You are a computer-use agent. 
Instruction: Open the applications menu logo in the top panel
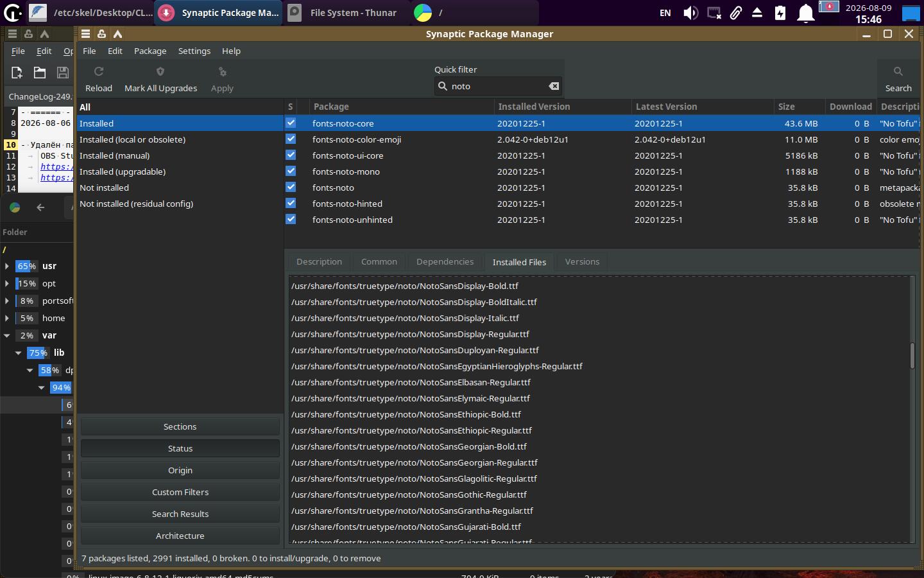click(12, 12)
